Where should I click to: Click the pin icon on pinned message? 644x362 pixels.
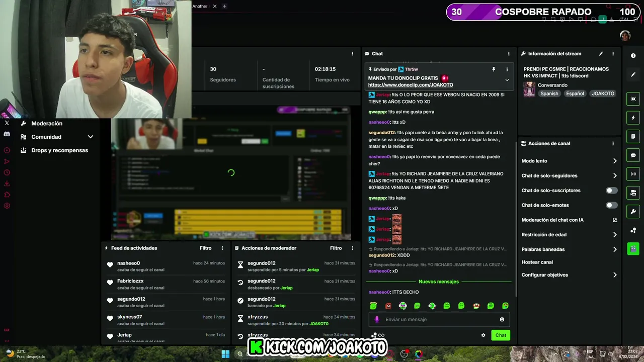[494, 69]
